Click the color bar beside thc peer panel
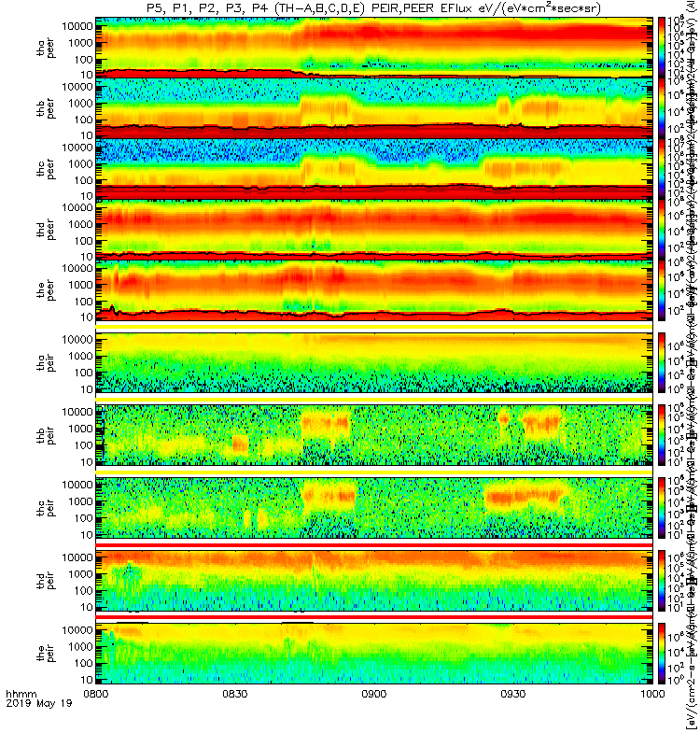 pyautogui.click(x=662, y=169)
